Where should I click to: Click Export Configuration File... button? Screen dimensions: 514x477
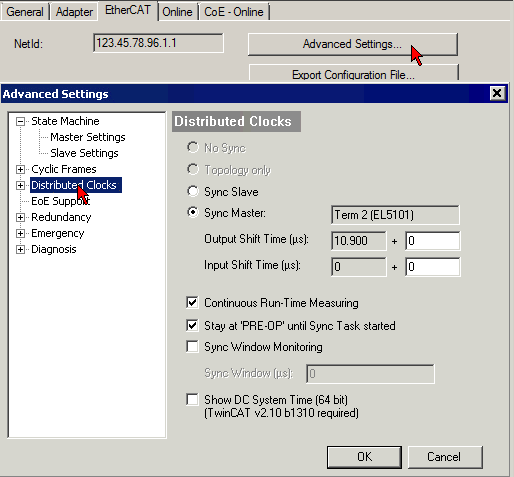tap(353, 73)
